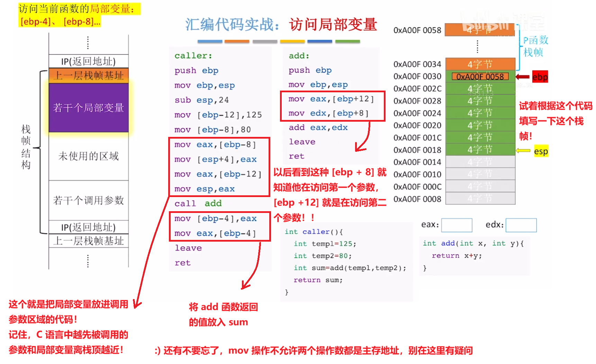Image resolution: width=596 pixels, height=364 pixels.
Task: Click the stack address 0xA00F 0010
Action: [417, 175]
